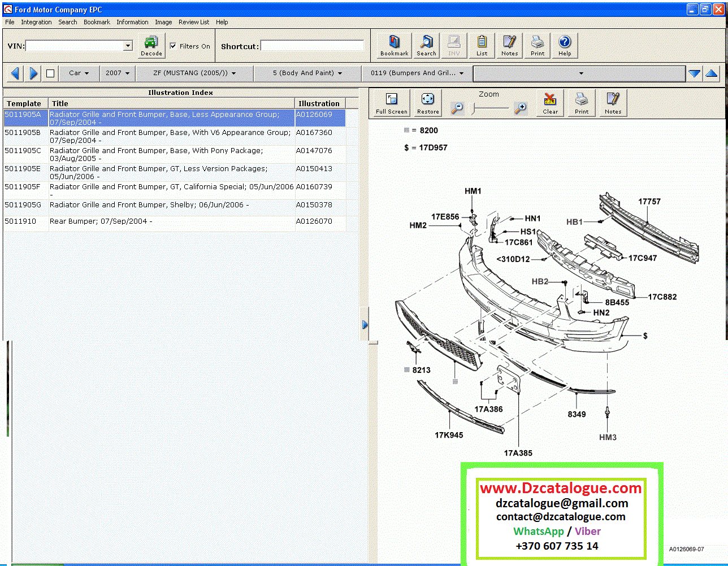Click the Search binoculars icon
The height and width of the screenshot is (566, 728).
point(426,45)
